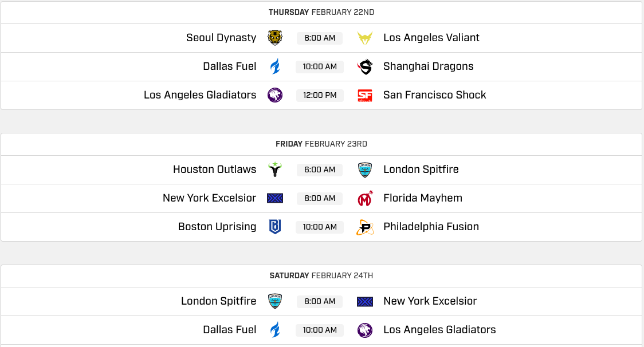Viewport: 644px width, 347px height.
Task: Click the San Francisco Shock logo
Action: tap(365, 95)
